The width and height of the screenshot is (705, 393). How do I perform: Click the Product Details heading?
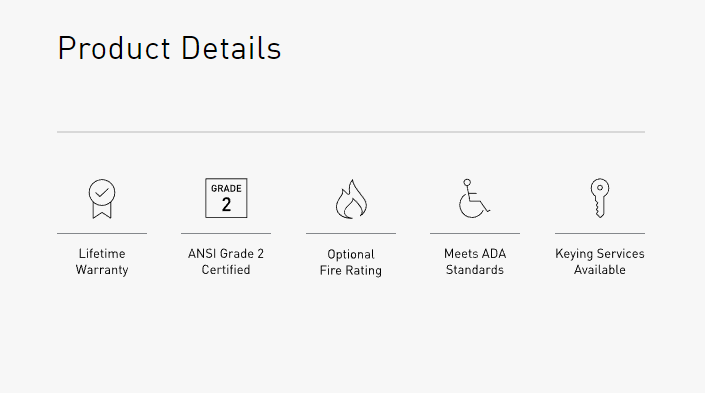170,48
